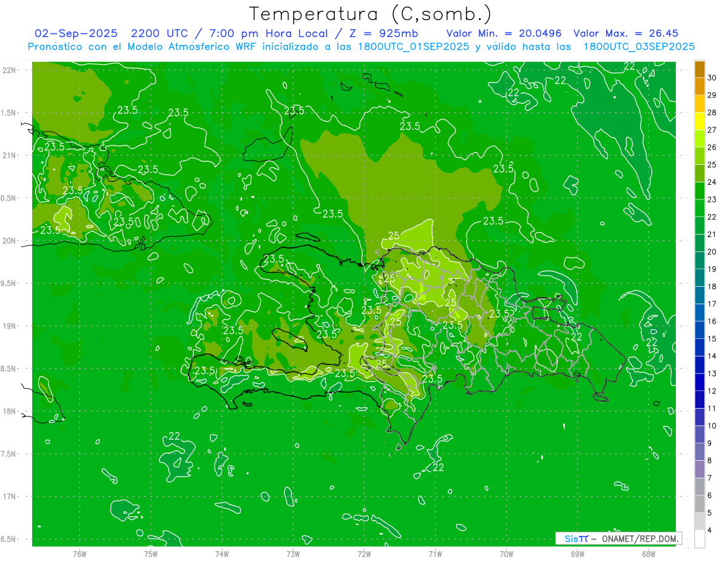Click 'Valor Max. = 26.45'

[x=625, y=34]
